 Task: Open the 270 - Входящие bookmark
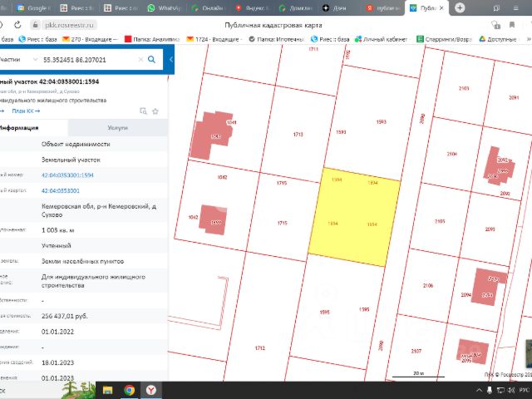(x=90, y=39)
